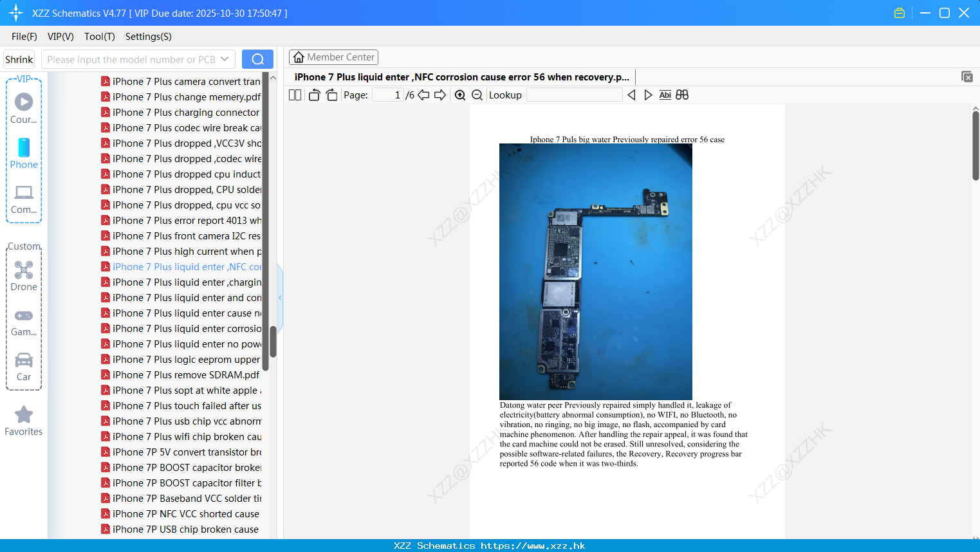This screenshot has width=980, height=552.
Task: Select the Phone category icon
Action: 24,147
